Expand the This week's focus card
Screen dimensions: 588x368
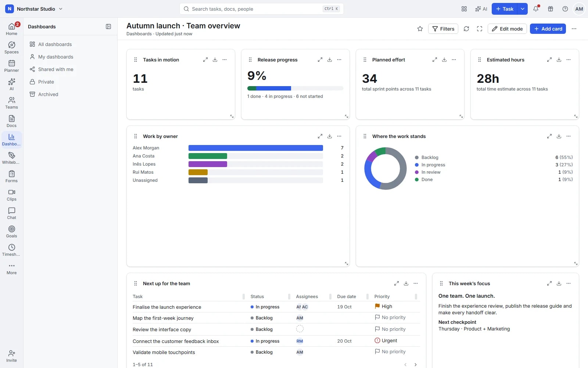point(549,283)
